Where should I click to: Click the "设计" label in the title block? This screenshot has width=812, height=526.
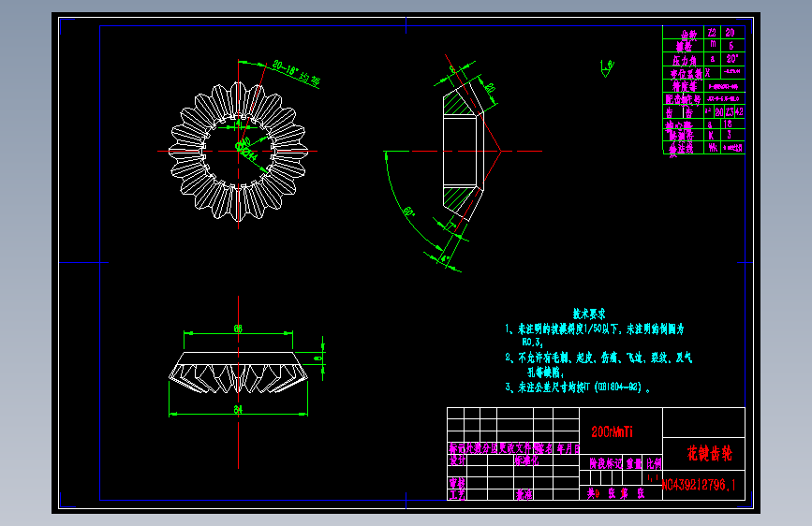pos(457,460)
